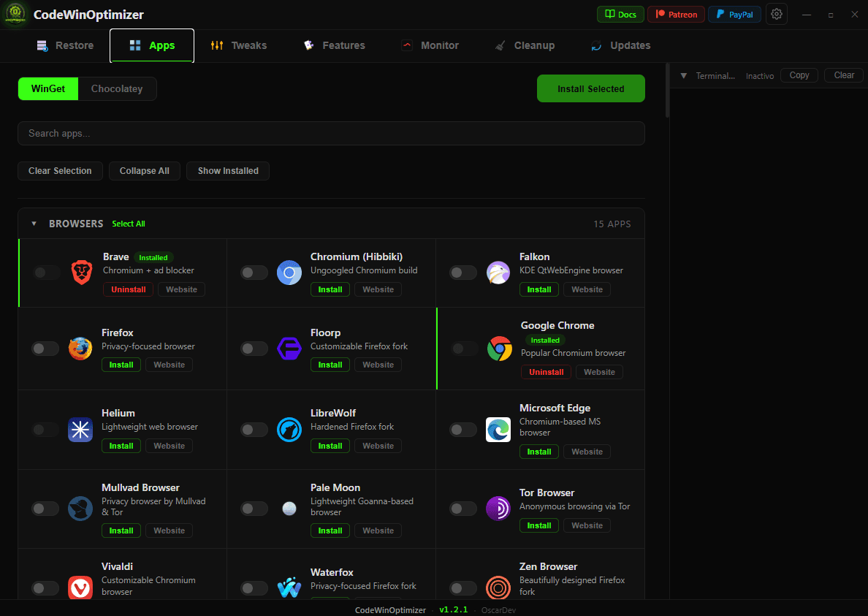Open the Patreon button
The image size is (868, 616).
click(676, 15)
